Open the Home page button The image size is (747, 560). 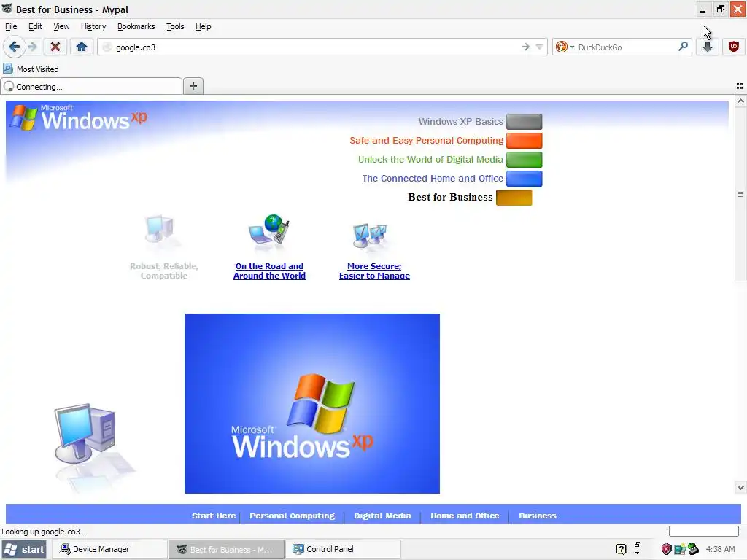[x=82, y=47]
